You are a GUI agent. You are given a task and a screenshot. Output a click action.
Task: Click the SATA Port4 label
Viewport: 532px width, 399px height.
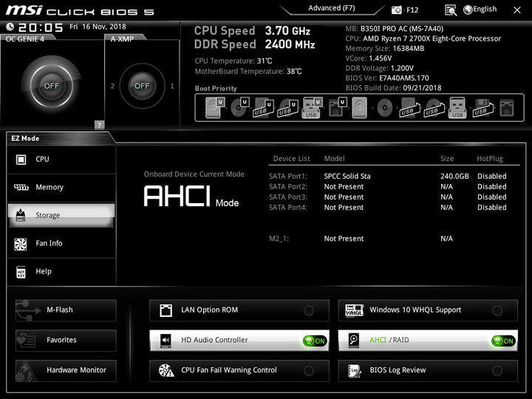[288, 208]
